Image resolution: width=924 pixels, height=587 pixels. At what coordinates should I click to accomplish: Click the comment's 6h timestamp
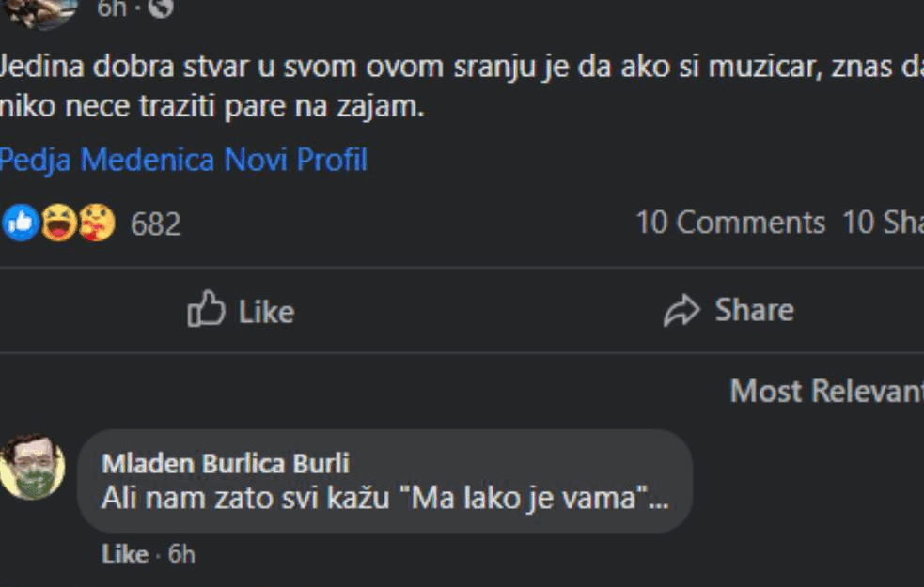[x=181, y=554]
